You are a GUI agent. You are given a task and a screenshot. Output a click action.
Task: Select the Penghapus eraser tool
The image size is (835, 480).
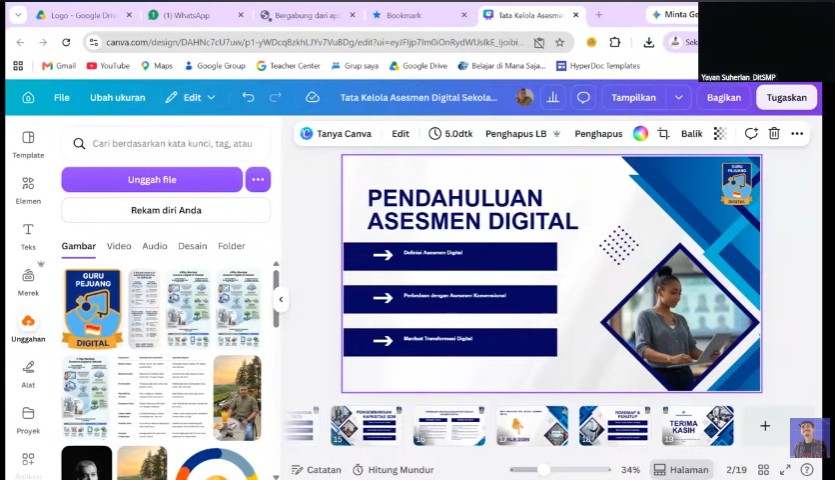(x=598, y=134)
